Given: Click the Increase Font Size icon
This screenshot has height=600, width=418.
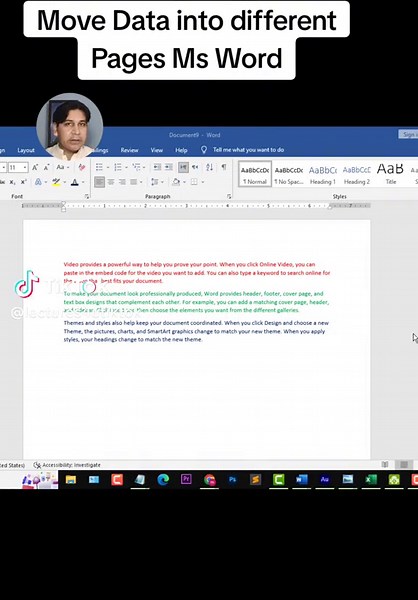Looking at the screenshot, I should click(35, 167).
